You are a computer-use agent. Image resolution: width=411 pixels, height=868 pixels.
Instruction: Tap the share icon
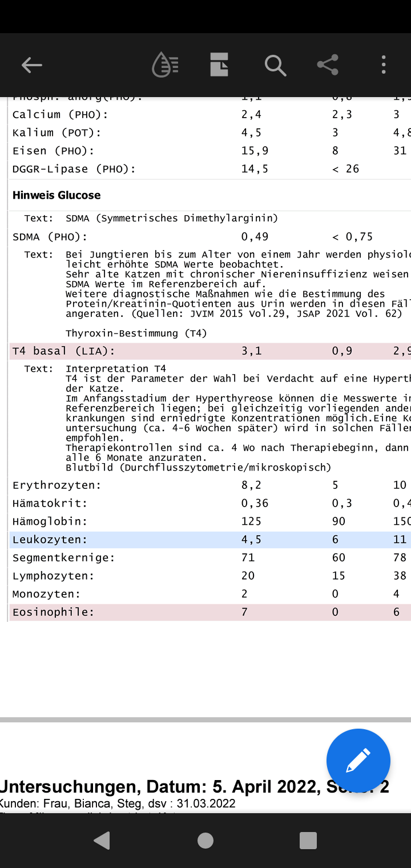(x=328, y=65)
